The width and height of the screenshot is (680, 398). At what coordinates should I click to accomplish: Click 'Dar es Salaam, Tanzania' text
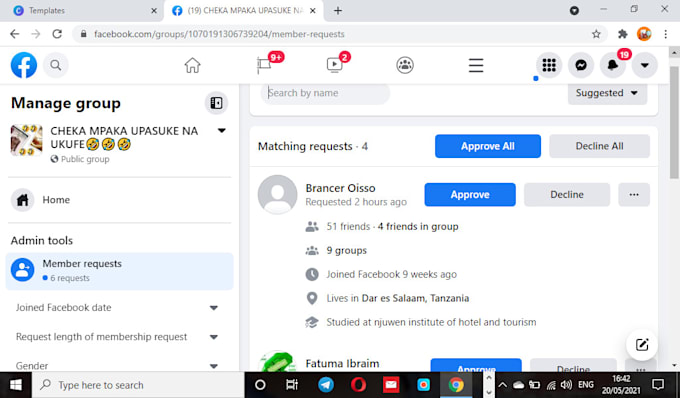pyautogui.click(x=415, y=298)
